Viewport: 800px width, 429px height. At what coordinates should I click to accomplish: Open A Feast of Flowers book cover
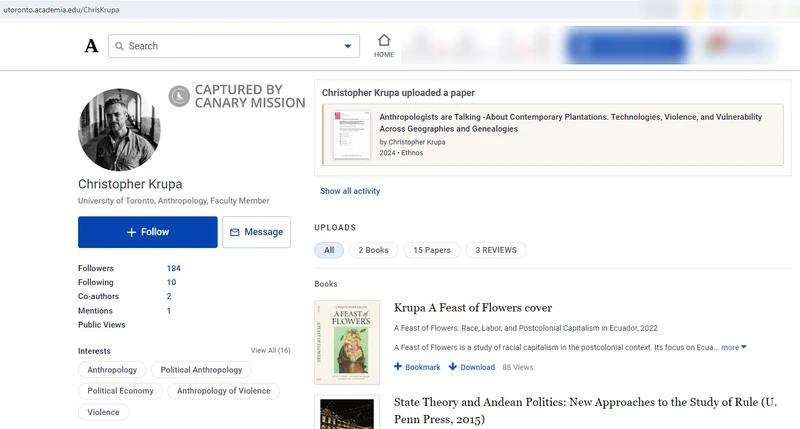(x=347, y=342)
